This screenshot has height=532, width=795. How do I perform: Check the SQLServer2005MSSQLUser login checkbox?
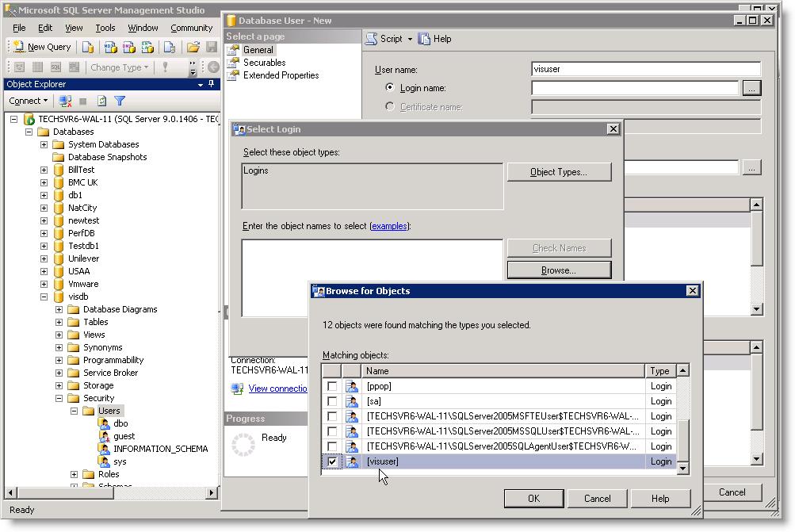[332, 431]
